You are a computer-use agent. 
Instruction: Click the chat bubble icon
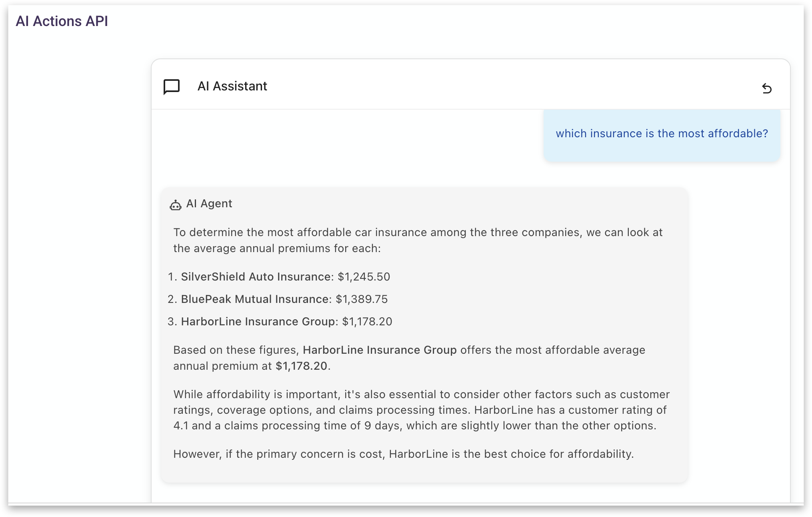(x=172, y=86)
